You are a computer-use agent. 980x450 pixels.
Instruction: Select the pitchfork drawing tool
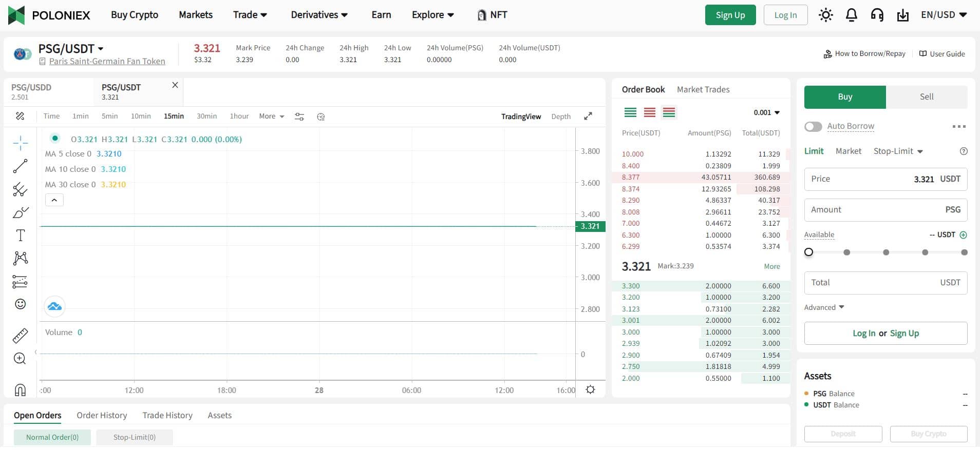coord(20,189)
